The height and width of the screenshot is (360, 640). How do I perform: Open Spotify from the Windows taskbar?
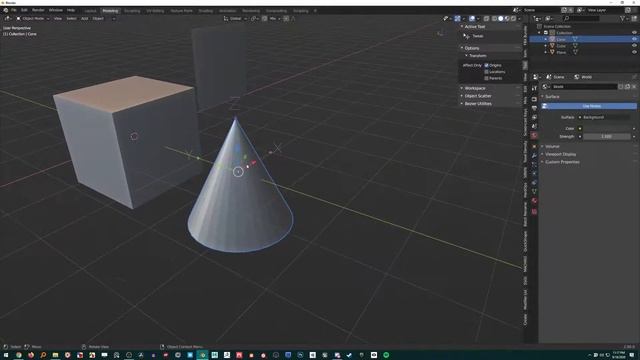click(x=386, y=355)
